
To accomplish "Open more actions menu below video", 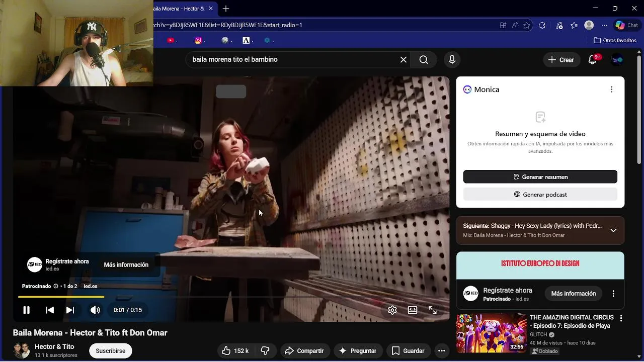I will pos(442,351).
